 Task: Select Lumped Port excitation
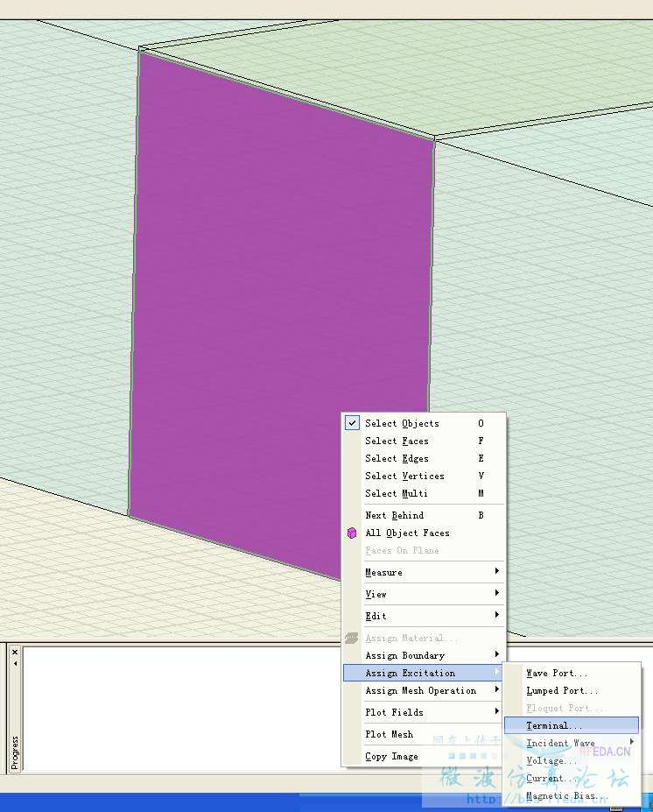(x=572, y=690)
